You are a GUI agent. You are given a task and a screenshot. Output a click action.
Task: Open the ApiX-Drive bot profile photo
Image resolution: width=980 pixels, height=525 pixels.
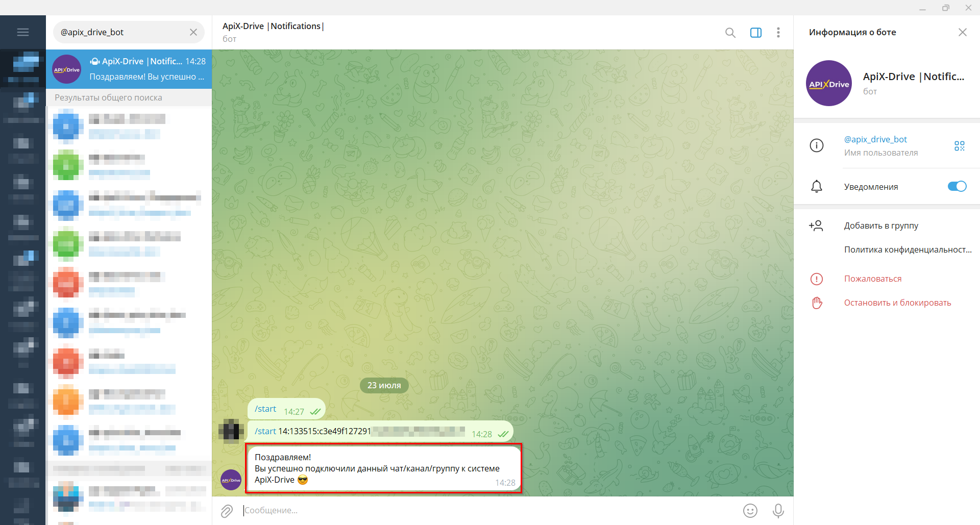pyautogui.click(x=829, y=83)
